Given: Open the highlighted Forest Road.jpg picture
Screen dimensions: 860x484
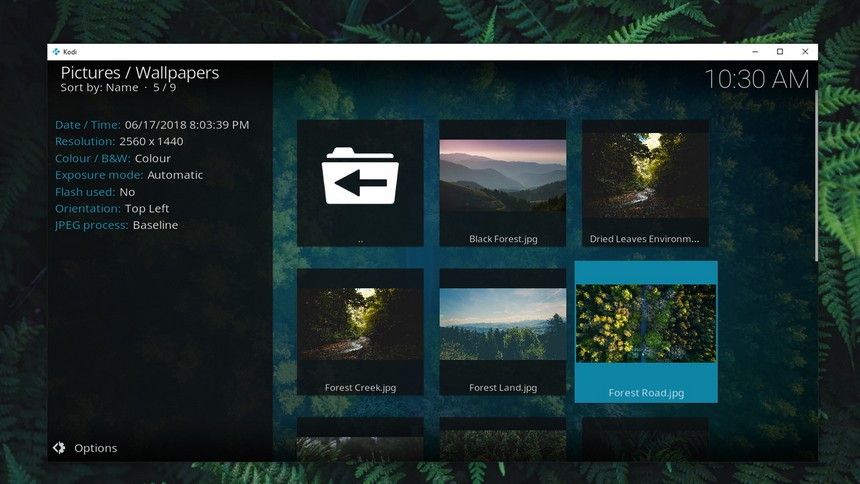Looking at the screenshot, I should pyautogui.click(x=646, y=324).
